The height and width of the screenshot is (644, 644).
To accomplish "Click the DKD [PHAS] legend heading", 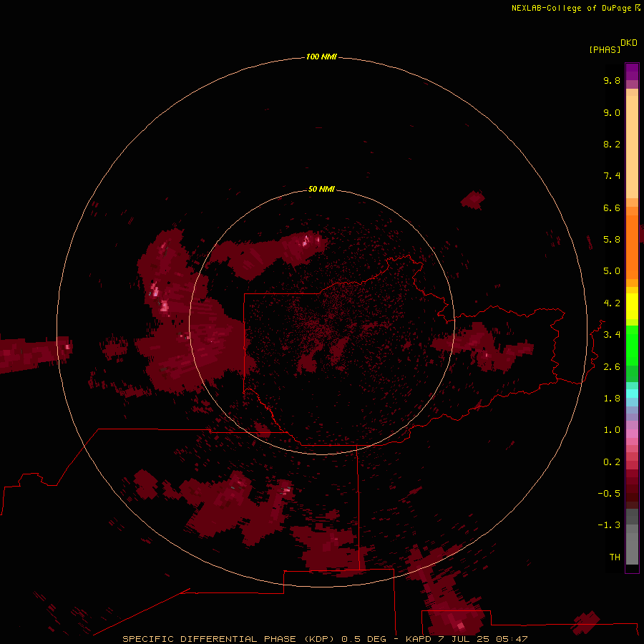I will click(x=613, y=46).
